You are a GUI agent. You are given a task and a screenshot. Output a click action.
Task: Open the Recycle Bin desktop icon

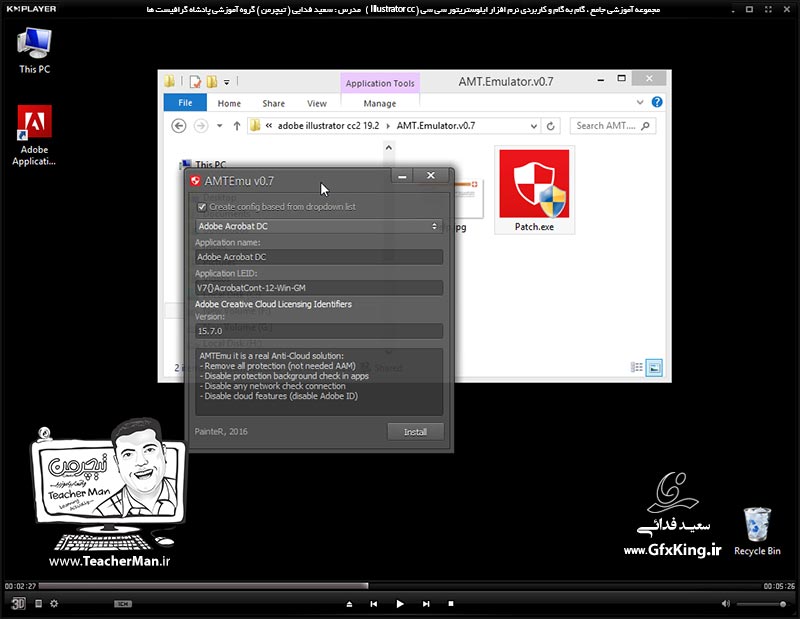[757, 531]
